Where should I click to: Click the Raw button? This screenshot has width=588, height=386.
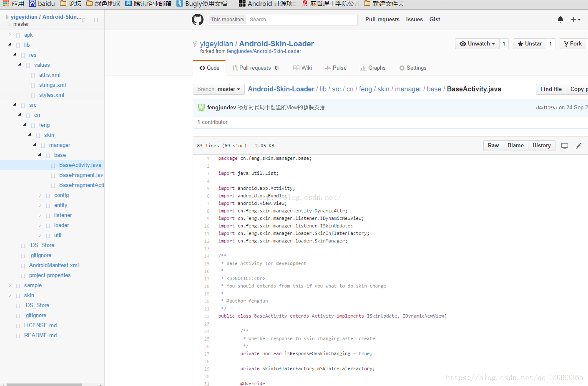493,146
